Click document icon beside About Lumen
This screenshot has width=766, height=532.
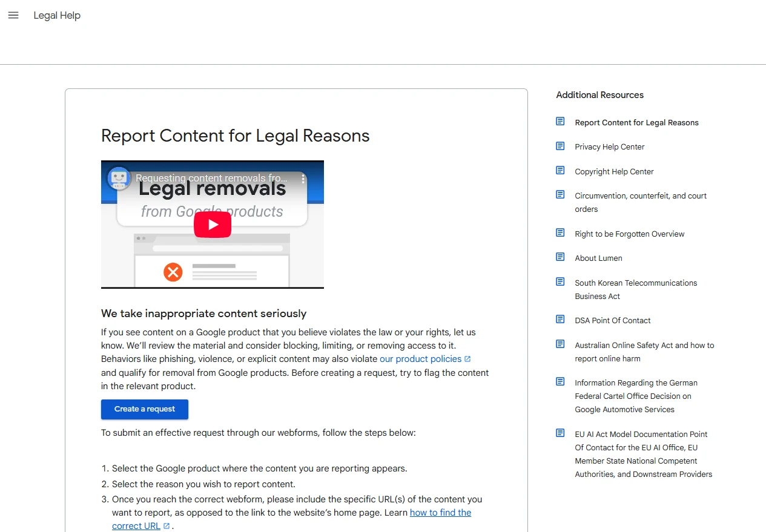560,257
